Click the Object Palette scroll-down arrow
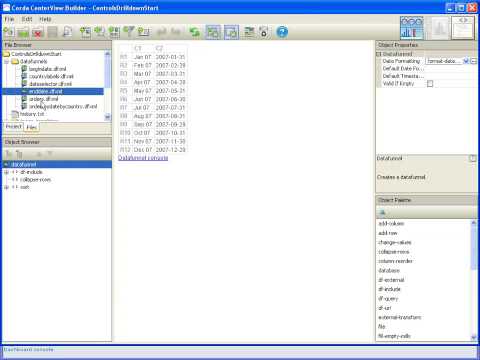480x360 pixels. 474,337
